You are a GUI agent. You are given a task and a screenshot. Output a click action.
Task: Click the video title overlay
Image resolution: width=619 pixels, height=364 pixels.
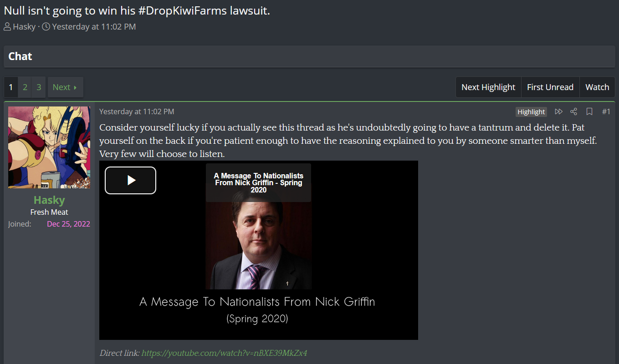pos(258,182)
